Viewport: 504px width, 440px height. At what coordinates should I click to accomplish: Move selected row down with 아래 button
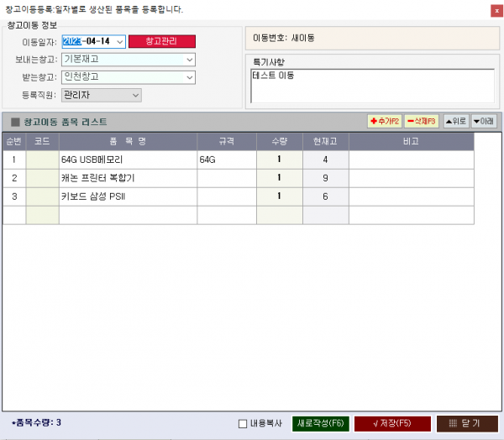(483, 122)
